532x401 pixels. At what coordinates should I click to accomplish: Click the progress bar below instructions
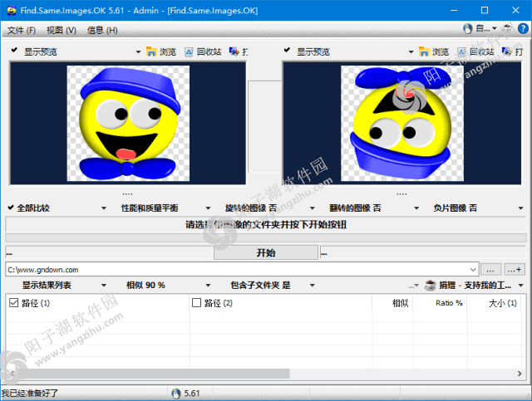(x=266, y=237)
